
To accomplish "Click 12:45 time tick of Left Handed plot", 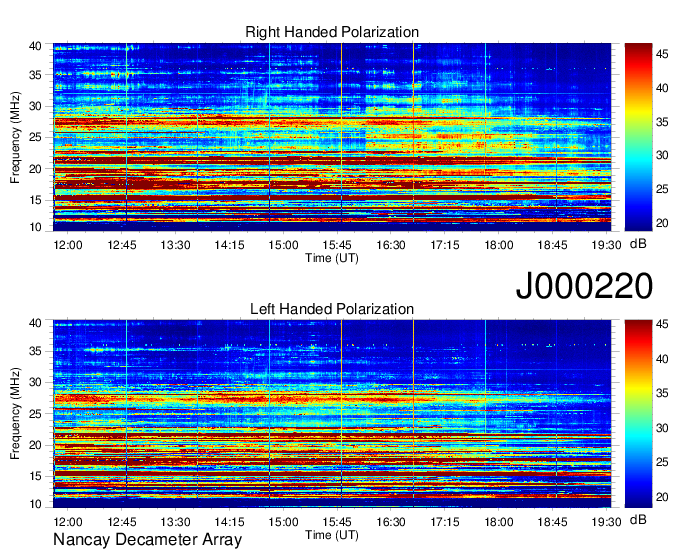I will tap(122, 522).
